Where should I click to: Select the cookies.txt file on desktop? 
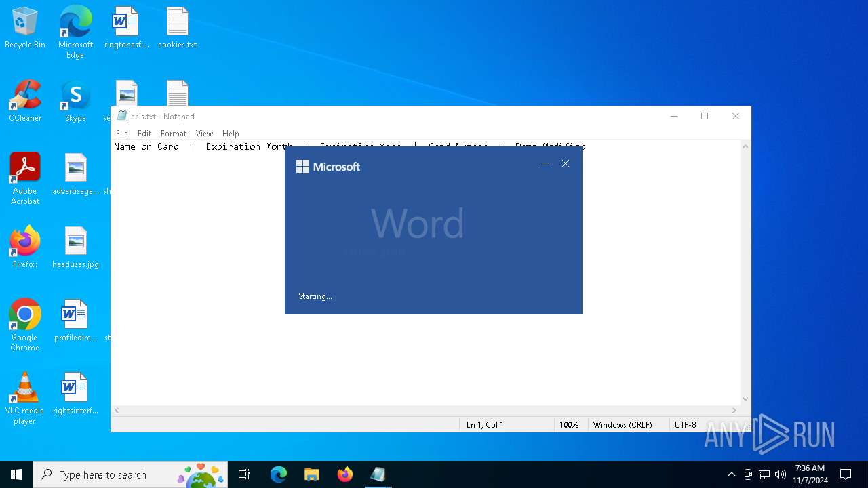[x=177, y=28]
